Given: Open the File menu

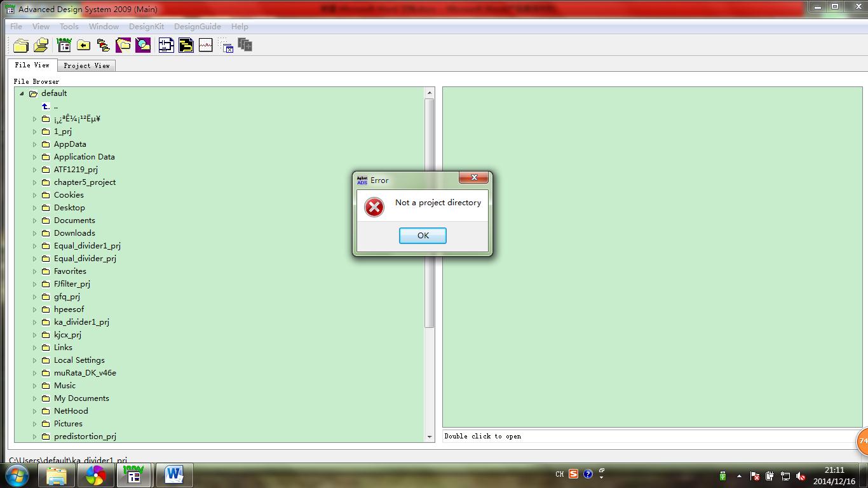Looking at the screenshot, I should click(17, 26).
